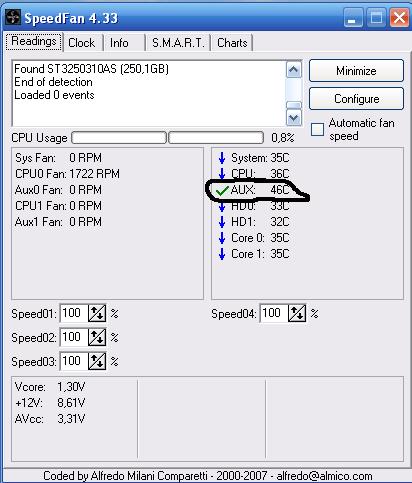Click the green checkmark beside AUX temperature
The width and height of the screenshot is (412, 483).
222,191
